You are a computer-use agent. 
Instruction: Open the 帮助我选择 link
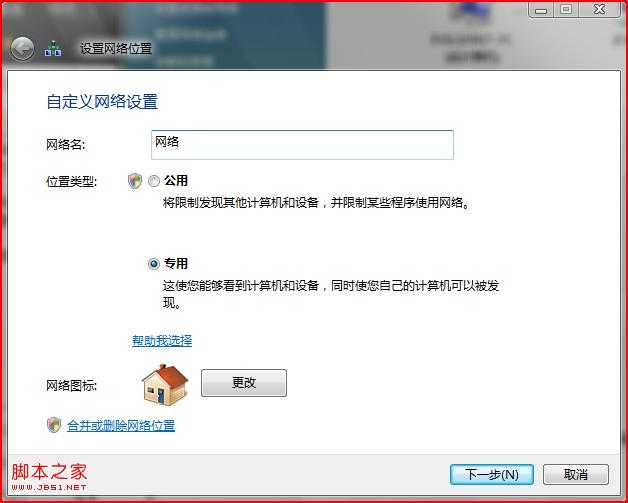[162, 341]
